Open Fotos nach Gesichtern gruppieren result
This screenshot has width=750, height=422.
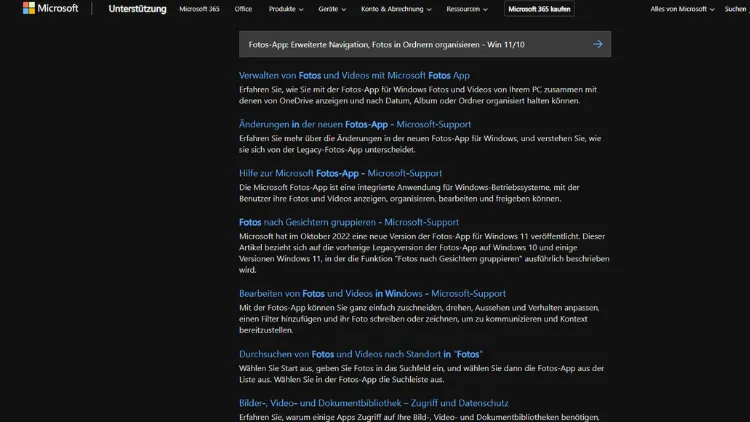tap(349, 222)
